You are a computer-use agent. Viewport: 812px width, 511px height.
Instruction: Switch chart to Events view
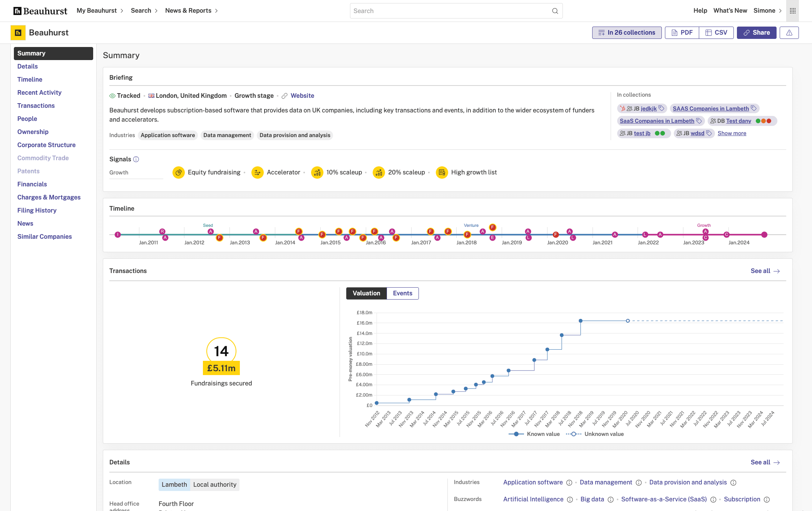click(x=403, y=293)
